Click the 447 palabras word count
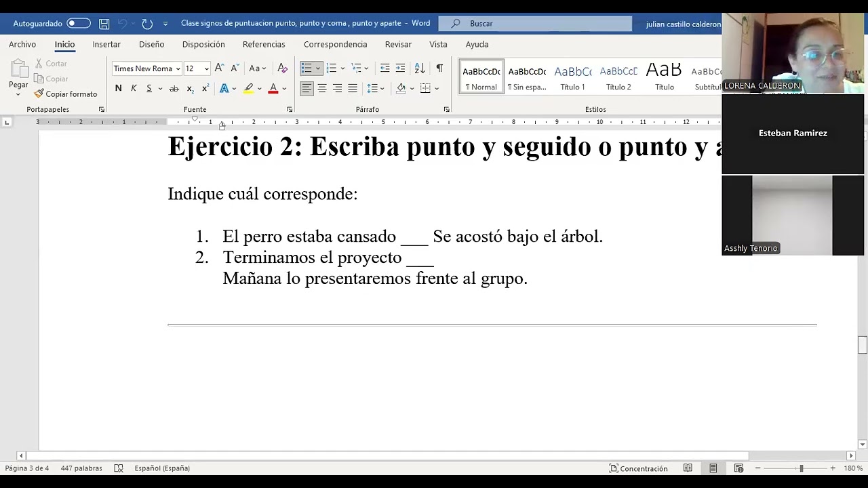Screen dimensions: 868x488 [x=81, y=468]
